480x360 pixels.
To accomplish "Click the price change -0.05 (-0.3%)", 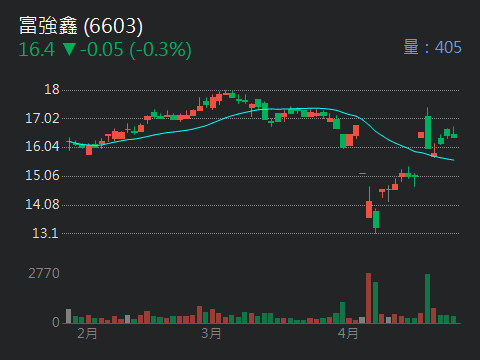I will click(136, 50).
